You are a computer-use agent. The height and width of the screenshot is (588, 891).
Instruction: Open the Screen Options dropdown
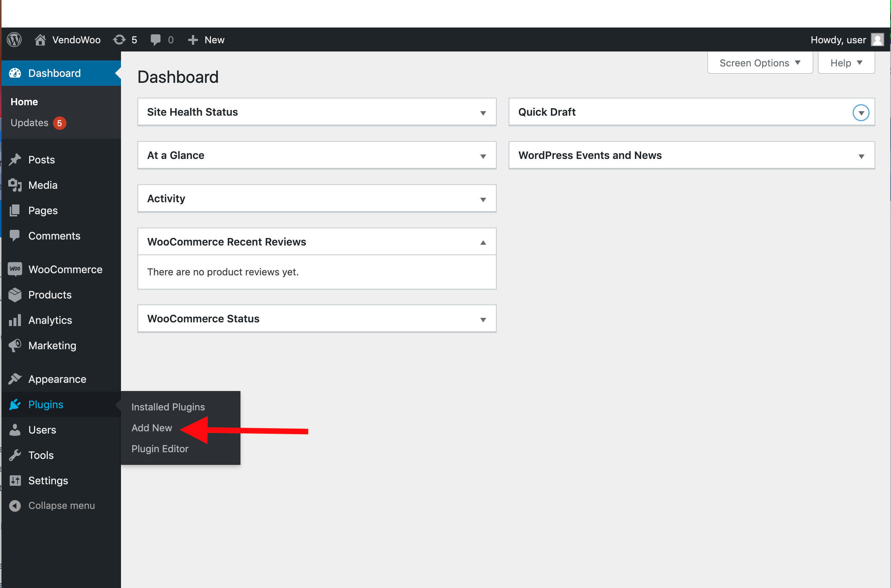click(x=760, y=63)
